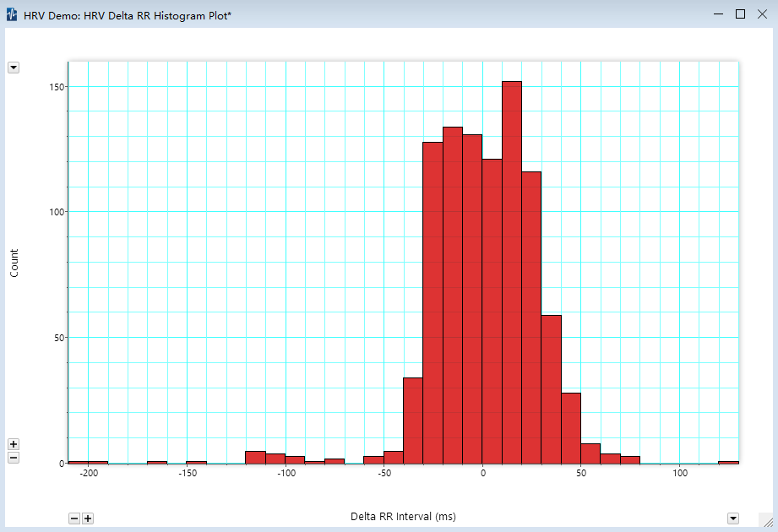This screenshot has width=778, height=532.
Task: Click the HRV application icon in title bar
Action: click(x=12, y=15)
